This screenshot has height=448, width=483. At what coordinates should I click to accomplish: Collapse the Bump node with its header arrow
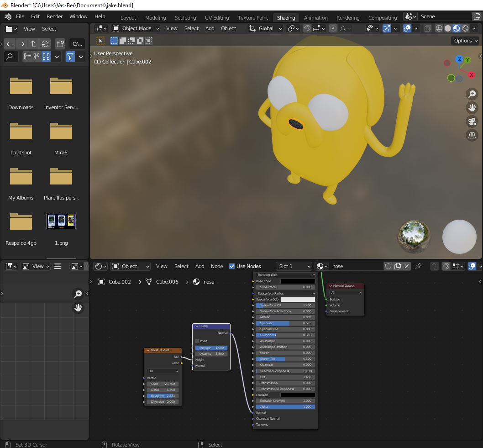point(196,326)
